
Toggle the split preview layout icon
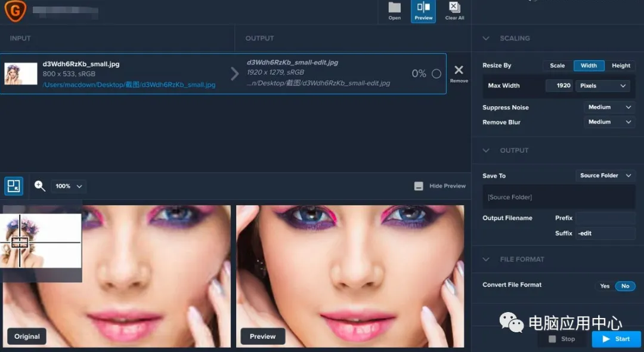click(x=14, y=186)
